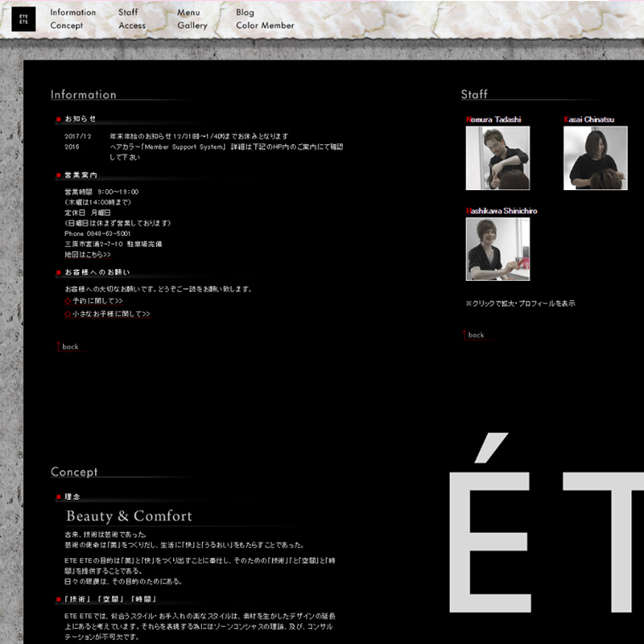The image size is (644, 644).
Task: Click the map link 地図はこちら>>
Action: pyautogui.click(x=88, y=254)
